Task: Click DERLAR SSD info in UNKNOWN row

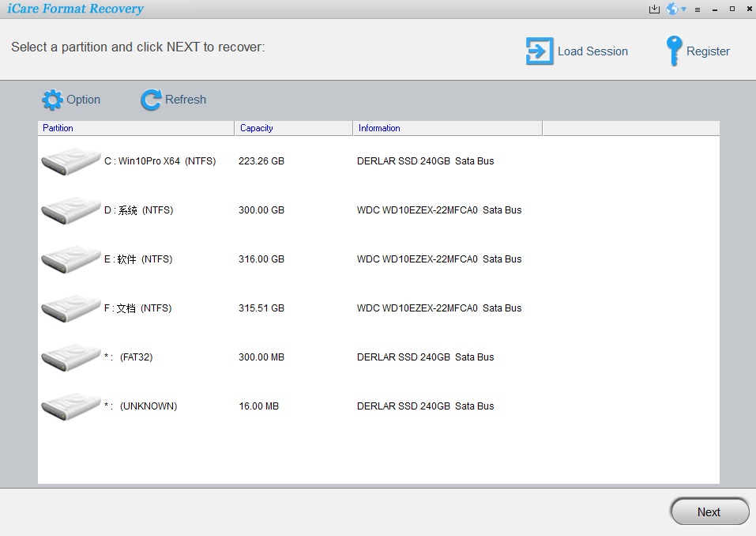Action: (425, 406)
